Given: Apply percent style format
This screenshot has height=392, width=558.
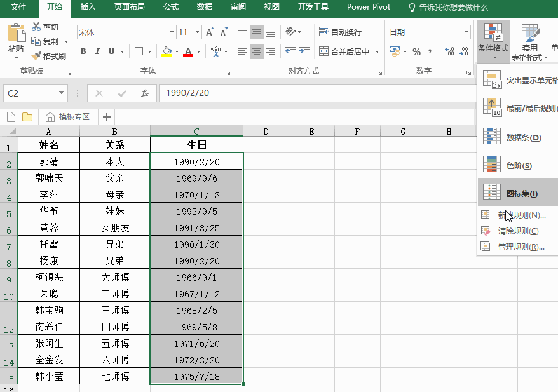Looking at the screenshot, I should coord(417,52).
